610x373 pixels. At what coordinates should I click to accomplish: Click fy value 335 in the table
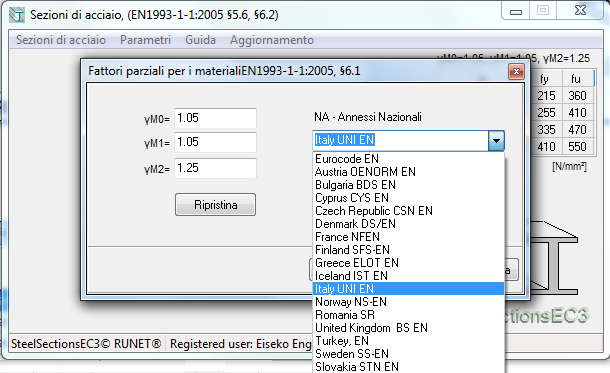click(x=546, y=130)
